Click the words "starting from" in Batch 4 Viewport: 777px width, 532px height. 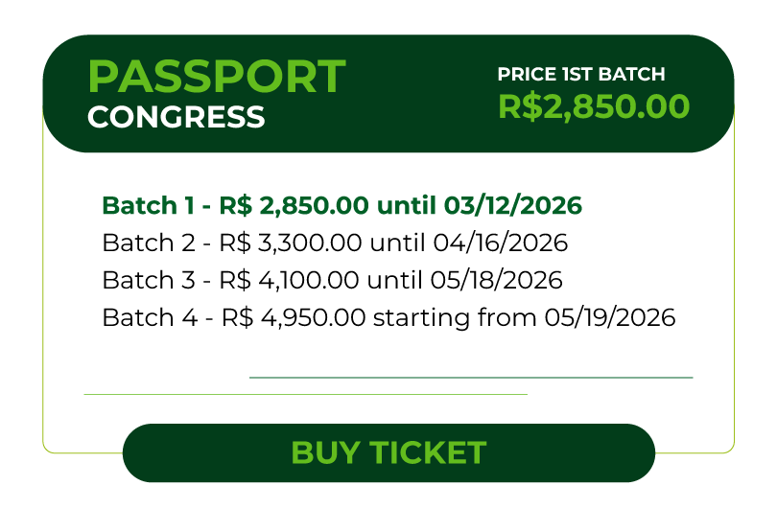455,317
